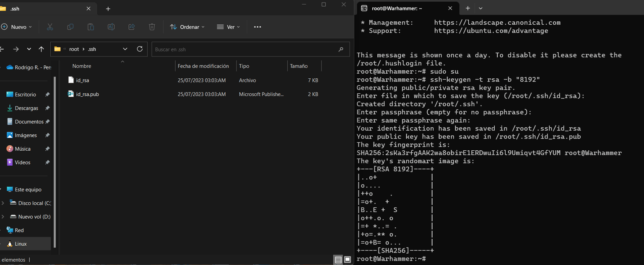The image size is (644, 265).
Task: Click the Cut scissors icon in Explorer toolbar
Action: click(50, 27)
